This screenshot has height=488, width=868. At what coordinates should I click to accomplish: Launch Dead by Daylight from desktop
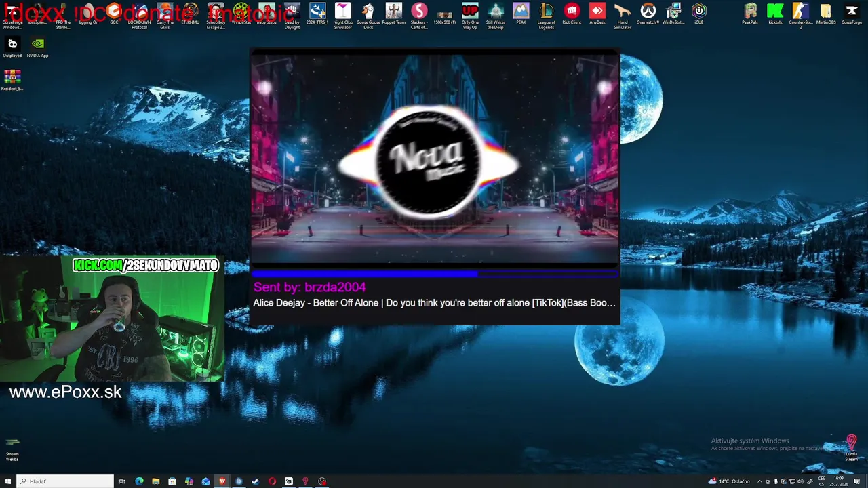[x=292, y=16]
